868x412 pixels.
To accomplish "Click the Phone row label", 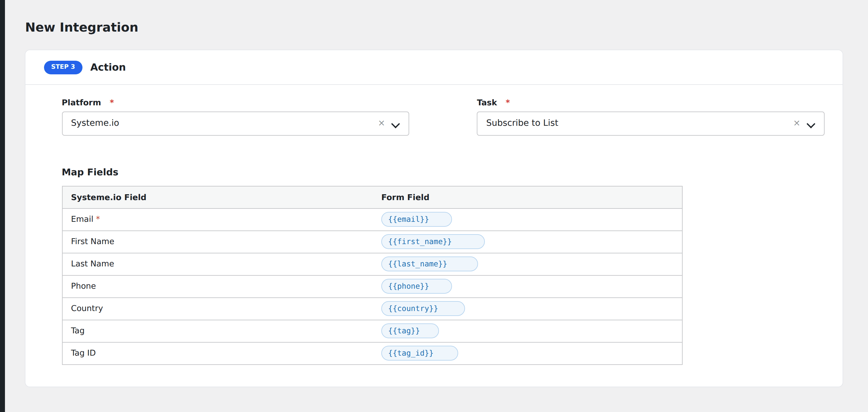I will click(83, 286).
